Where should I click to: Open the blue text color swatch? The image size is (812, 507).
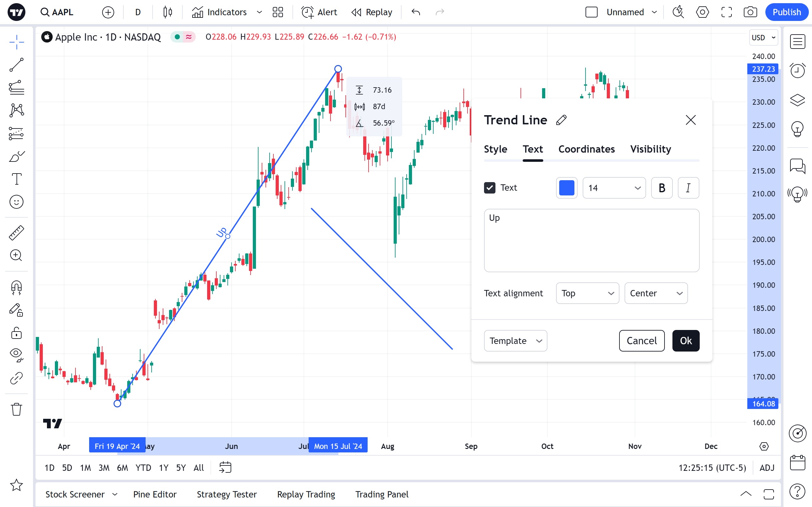(566, 188)
